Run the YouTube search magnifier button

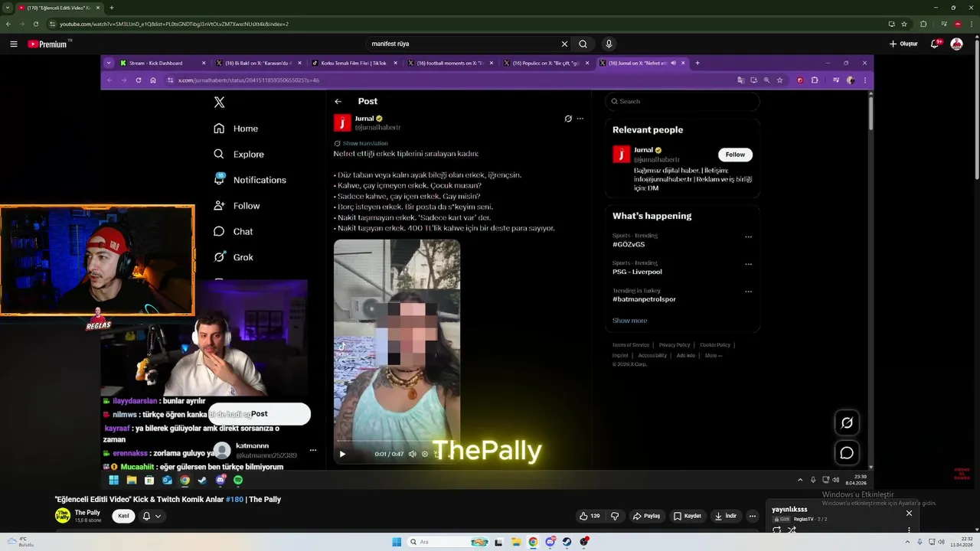583,44
